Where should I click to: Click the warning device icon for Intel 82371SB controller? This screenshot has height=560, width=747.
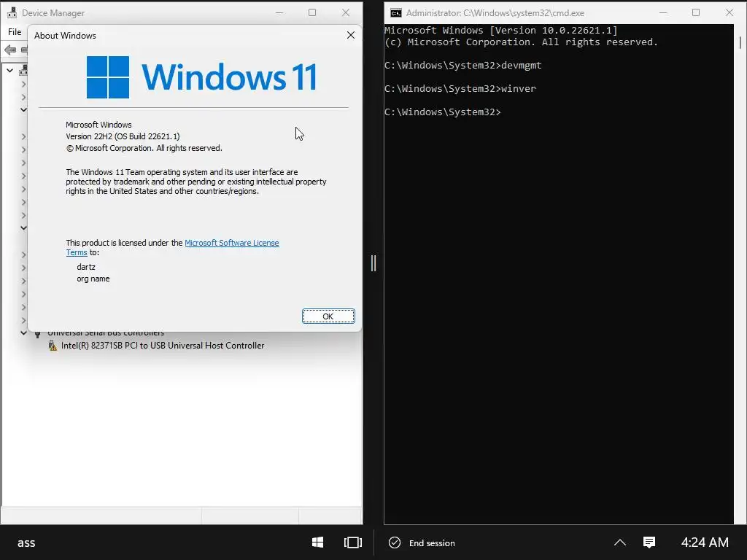[x=53, y=346]
